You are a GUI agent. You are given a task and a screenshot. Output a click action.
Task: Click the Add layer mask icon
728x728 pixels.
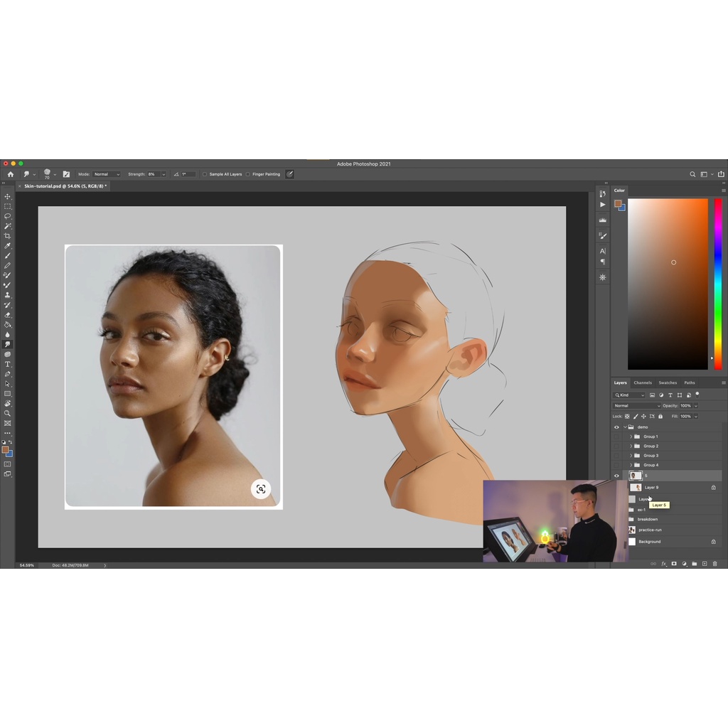(674, 563)
